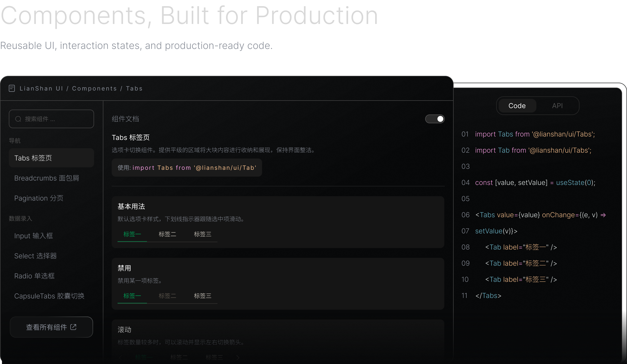Image resolution: width=627 pixels, height=364 pixels.
Task: Open Select 选择器 in the sidebar
Action: 51,256
